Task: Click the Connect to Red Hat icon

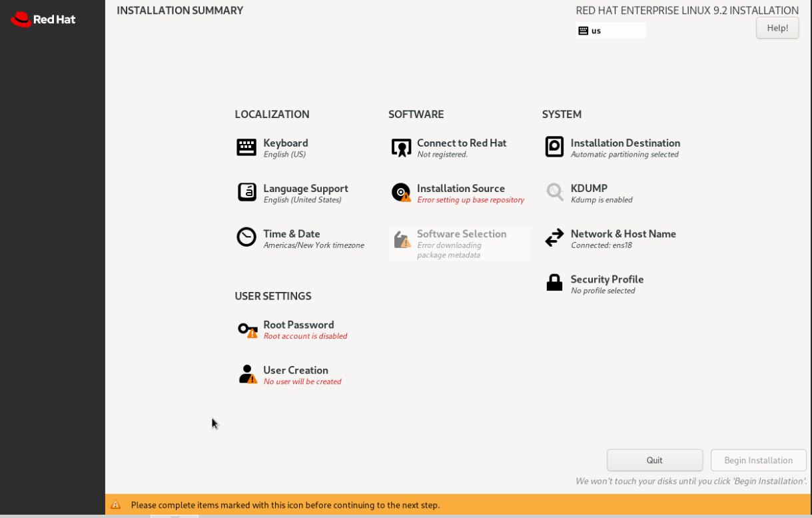Action: click(401, 147)
